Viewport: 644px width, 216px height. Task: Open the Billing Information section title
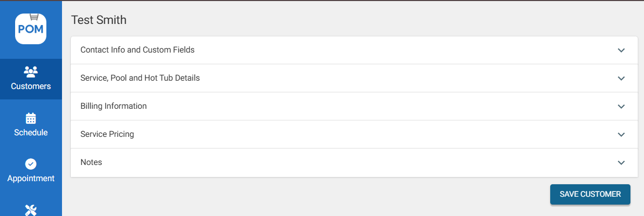click(113, 106)
